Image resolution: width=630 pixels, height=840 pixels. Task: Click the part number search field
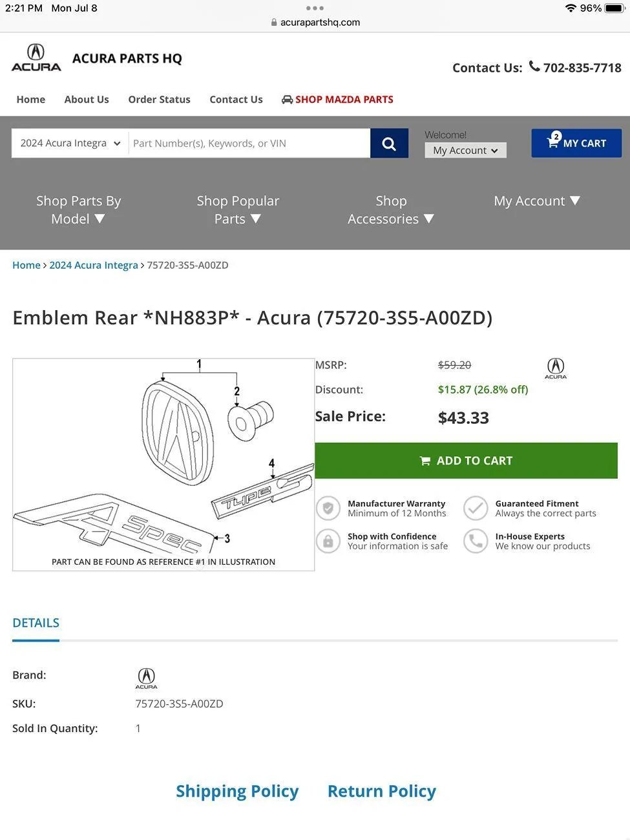click(x=249, y=143)
